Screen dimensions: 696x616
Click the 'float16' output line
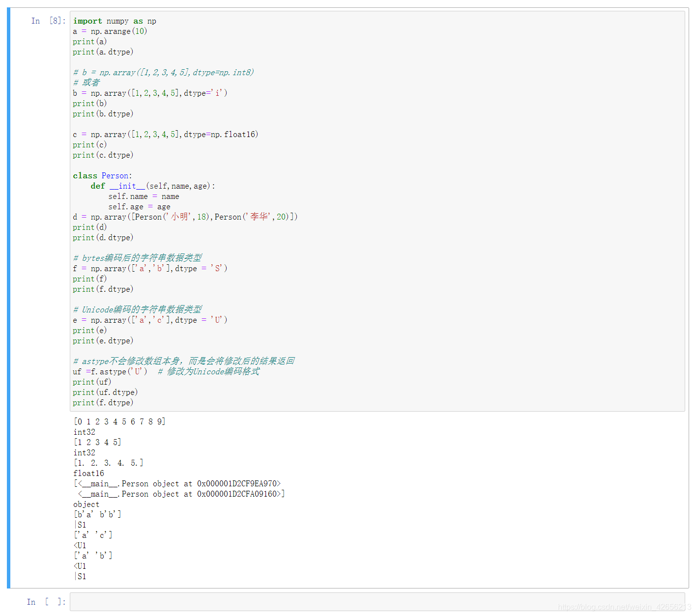pos(89,474)
